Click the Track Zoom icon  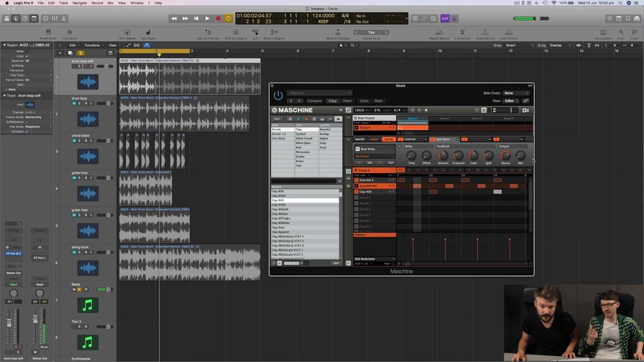click(x=69, y=32)
